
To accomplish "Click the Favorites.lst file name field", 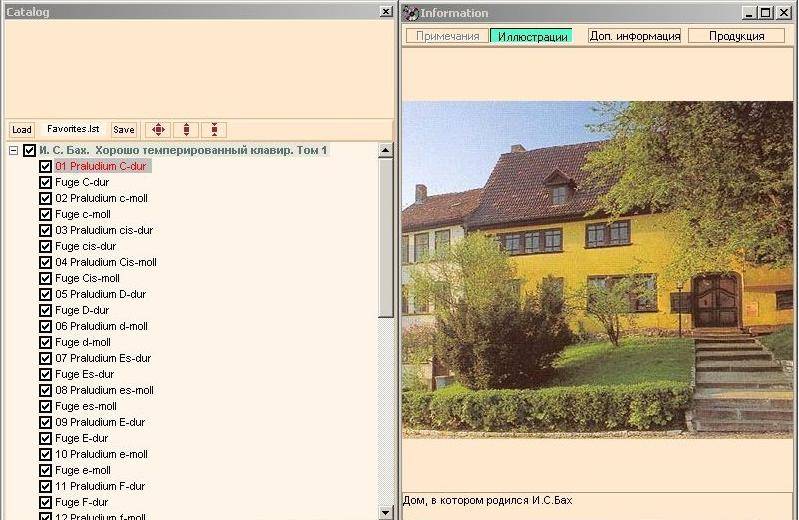I will coord(73,129).
